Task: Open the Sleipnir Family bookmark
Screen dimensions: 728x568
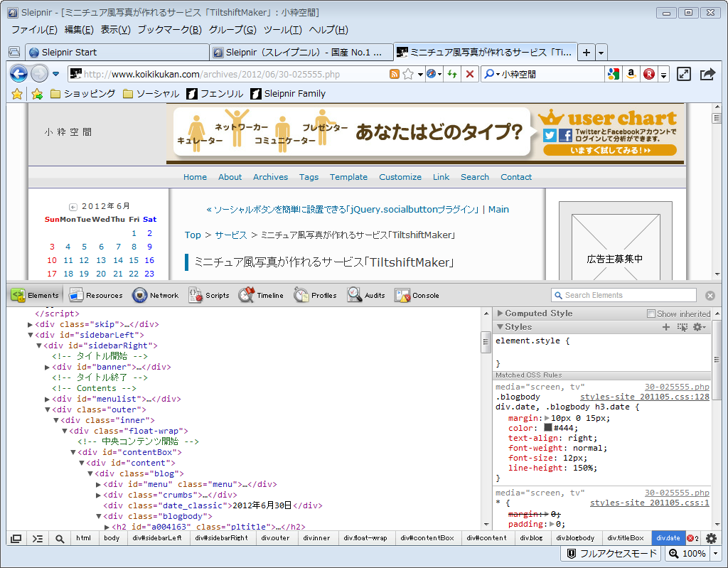Action: (288, 94)
